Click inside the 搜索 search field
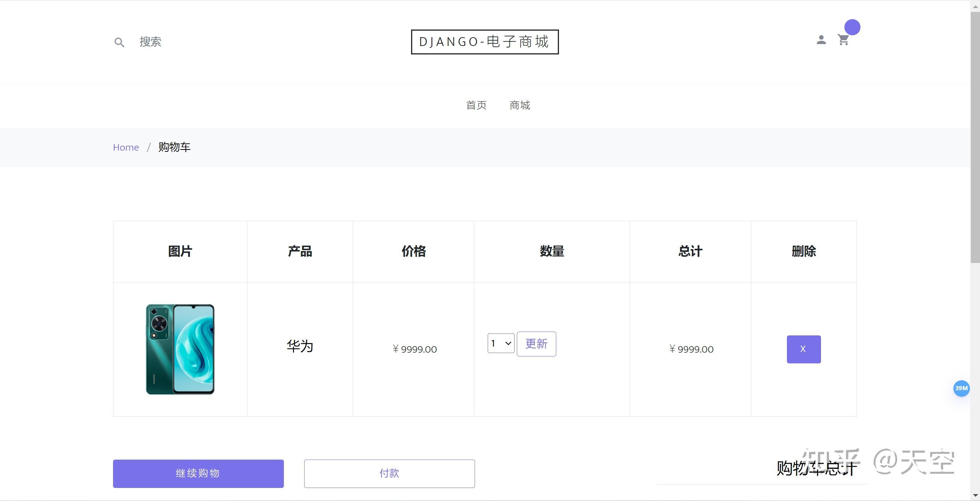The height and width of the screenshot is (501, 980). [x=150, y=42]
